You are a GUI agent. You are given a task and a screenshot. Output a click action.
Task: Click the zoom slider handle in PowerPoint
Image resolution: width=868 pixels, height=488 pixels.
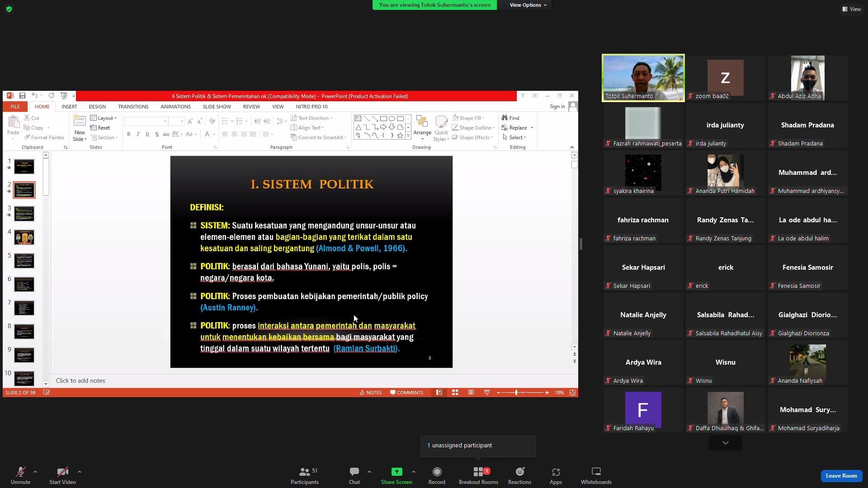[516, 393]
